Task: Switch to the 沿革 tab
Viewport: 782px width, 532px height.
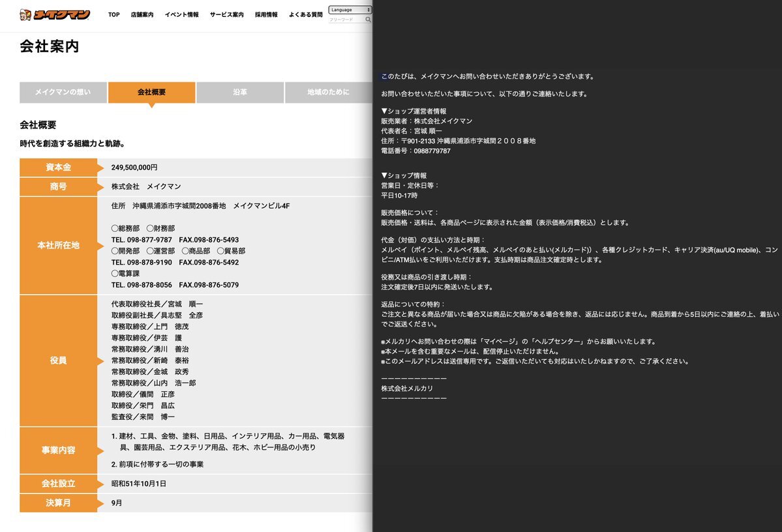Action: coord(240,92)
